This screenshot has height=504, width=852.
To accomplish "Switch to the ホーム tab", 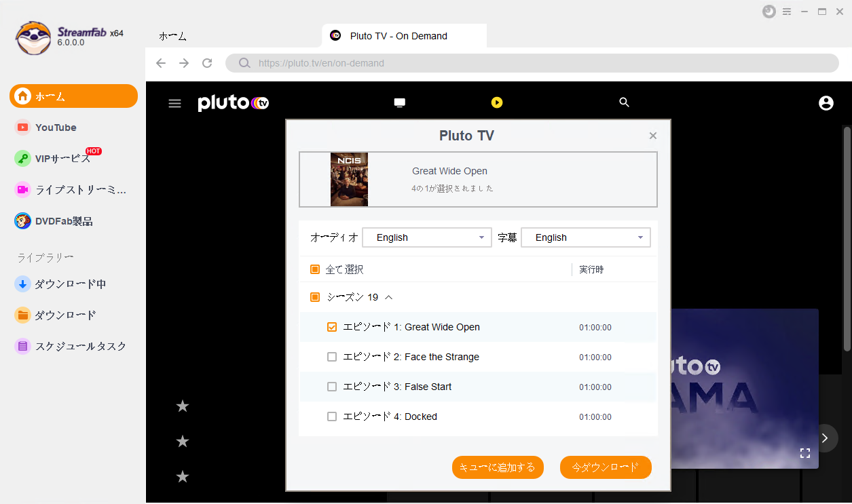I will (172, 36).
